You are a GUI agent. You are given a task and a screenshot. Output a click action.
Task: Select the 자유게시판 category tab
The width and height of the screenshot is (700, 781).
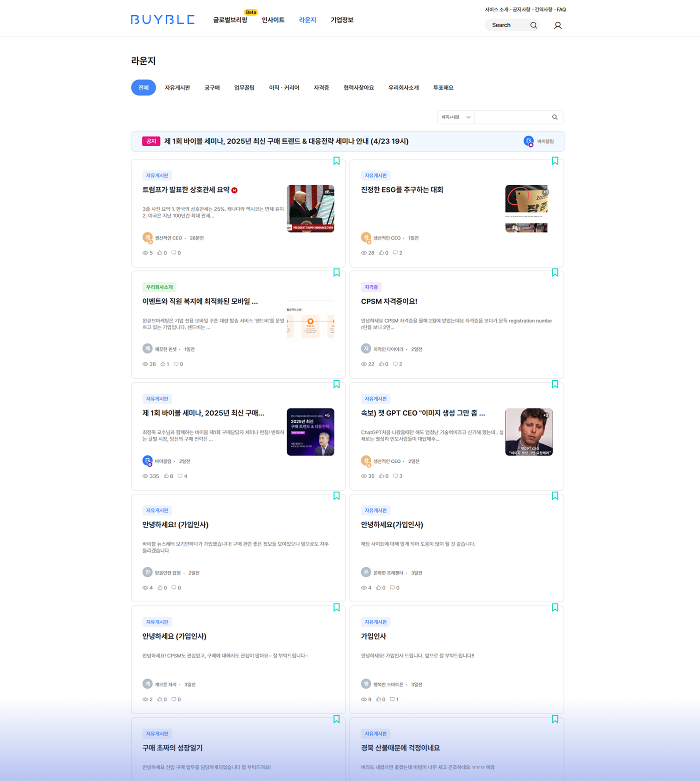pyautogui.click(x=177, y=88)
